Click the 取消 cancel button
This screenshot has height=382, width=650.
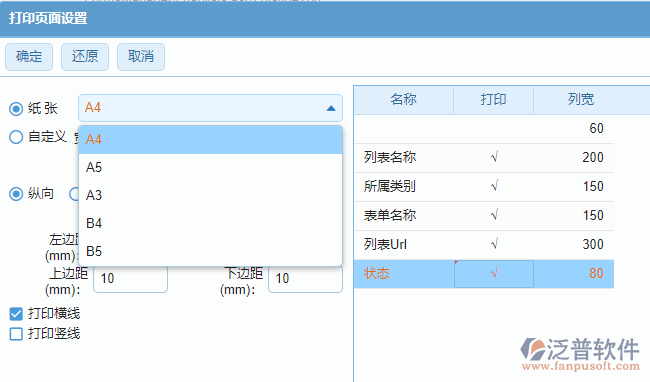coord(141,57)
